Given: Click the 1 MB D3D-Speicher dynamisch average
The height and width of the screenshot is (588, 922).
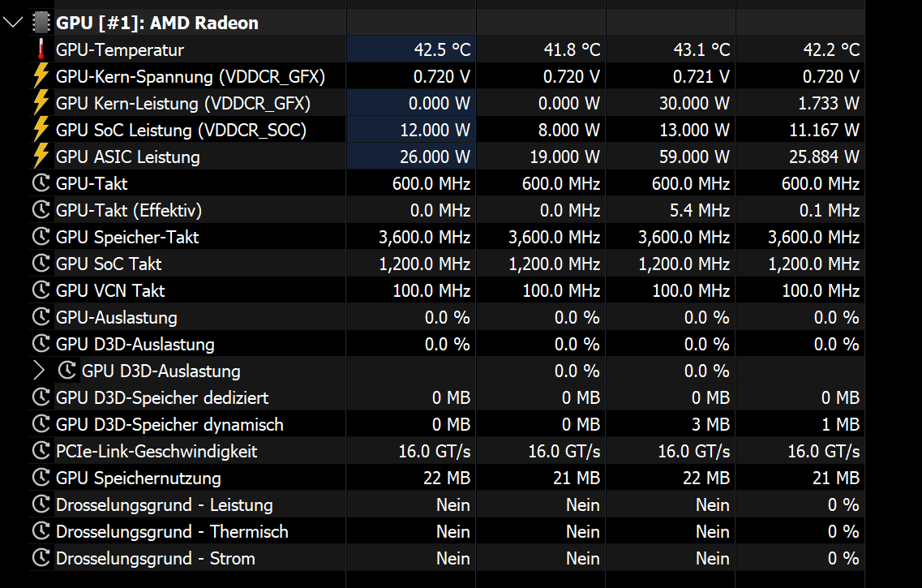Looking at the screenshot, I should click(x=841, y=424).
